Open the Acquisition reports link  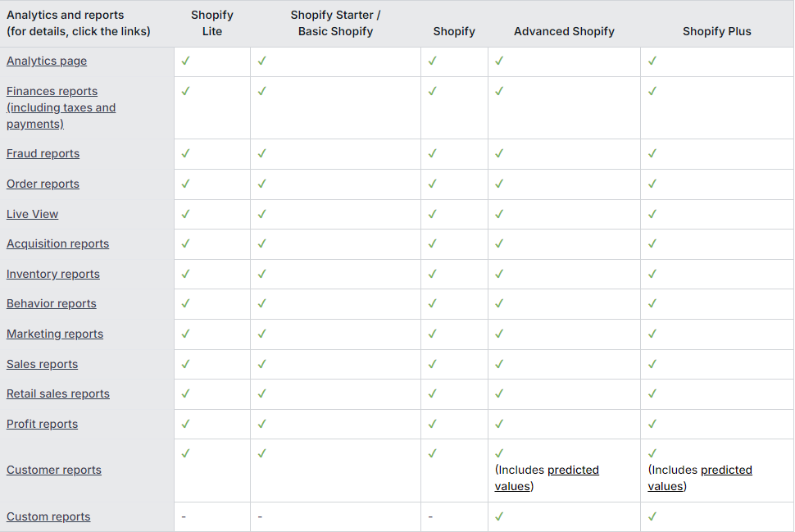58,244
